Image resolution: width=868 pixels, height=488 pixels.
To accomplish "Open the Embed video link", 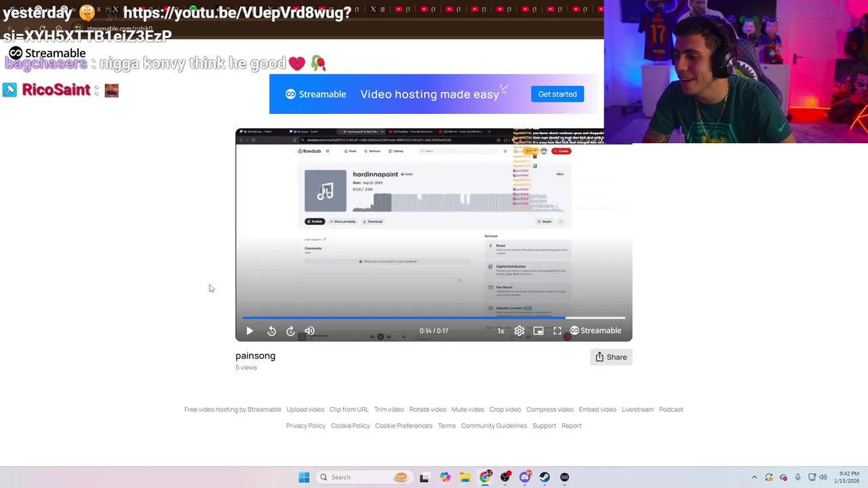I will (x=597, y=409).
